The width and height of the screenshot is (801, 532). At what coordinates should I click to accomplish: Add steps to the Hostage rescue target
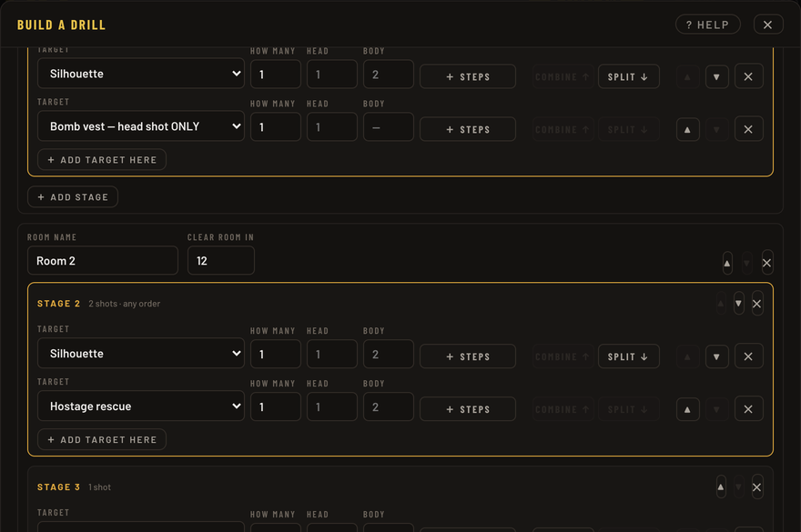tap(468, 409)
